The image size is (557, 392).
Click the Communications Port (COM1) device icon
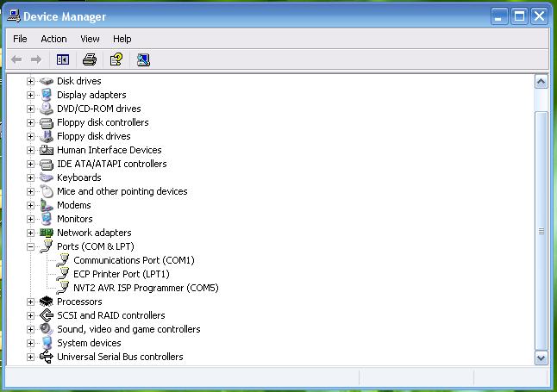click(x=63, y=260)
